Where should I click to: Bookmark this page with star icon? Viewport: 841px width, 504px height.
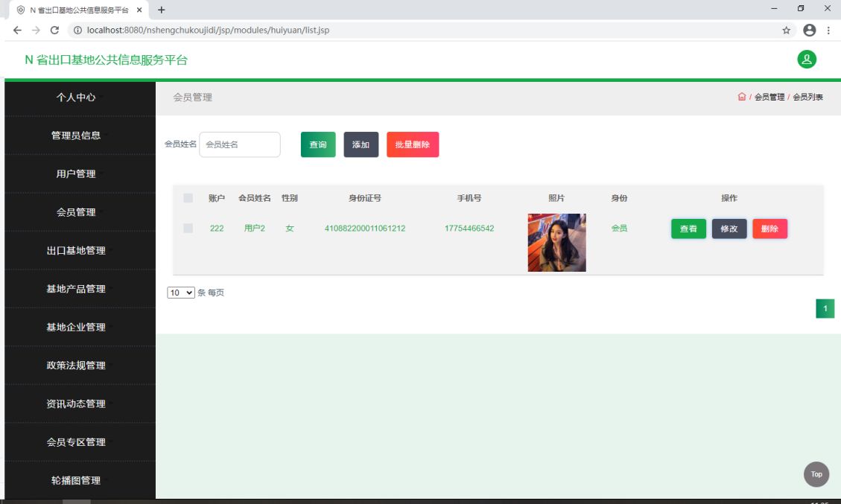pos(786,31)
